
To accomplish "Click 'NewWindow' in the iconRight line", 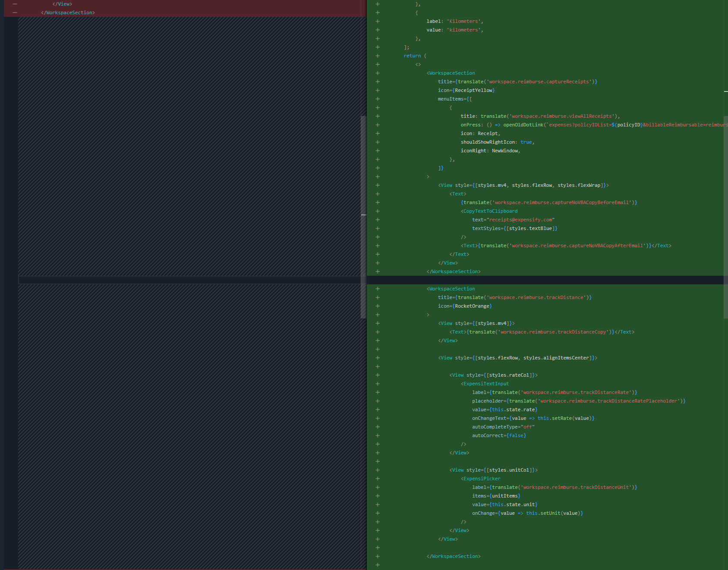I will (x=505, y=151).
